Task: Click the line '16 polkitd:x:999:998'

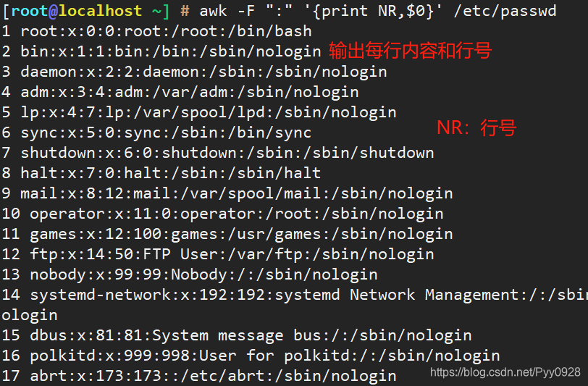Action: 251,356
